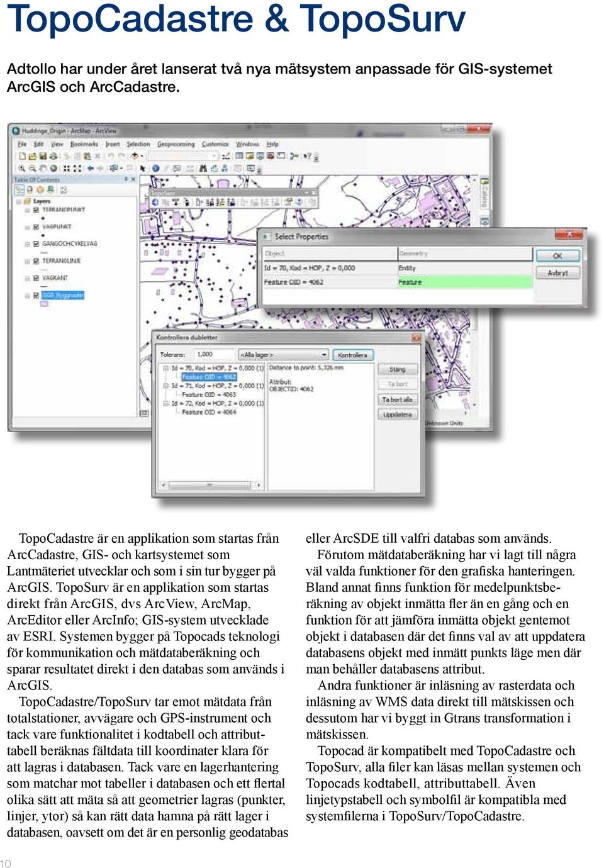Image resolution: width=604 pixels, height=868 pixels.
Task: Select the Pan hand tool
Action: 43,169
